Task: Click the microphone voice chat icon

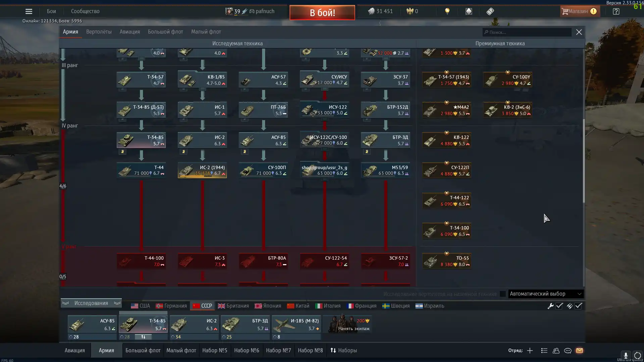Action: point(626,355)
